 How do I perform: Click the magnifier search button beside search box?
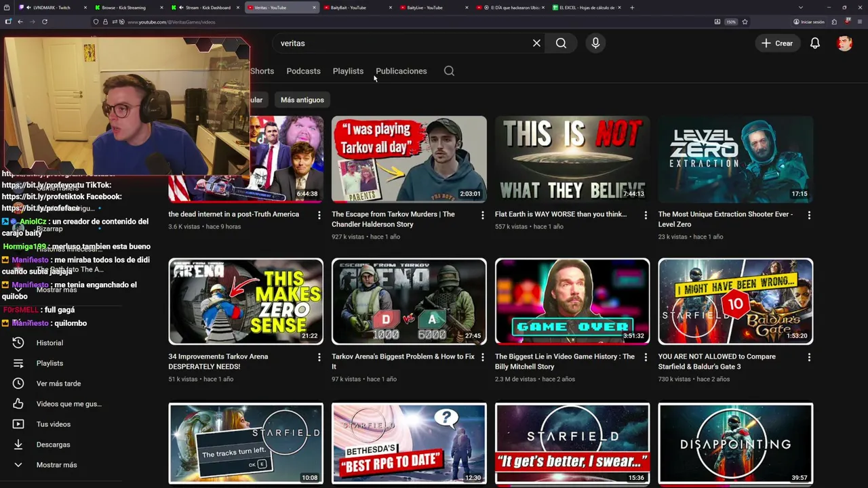pos(561,43)
